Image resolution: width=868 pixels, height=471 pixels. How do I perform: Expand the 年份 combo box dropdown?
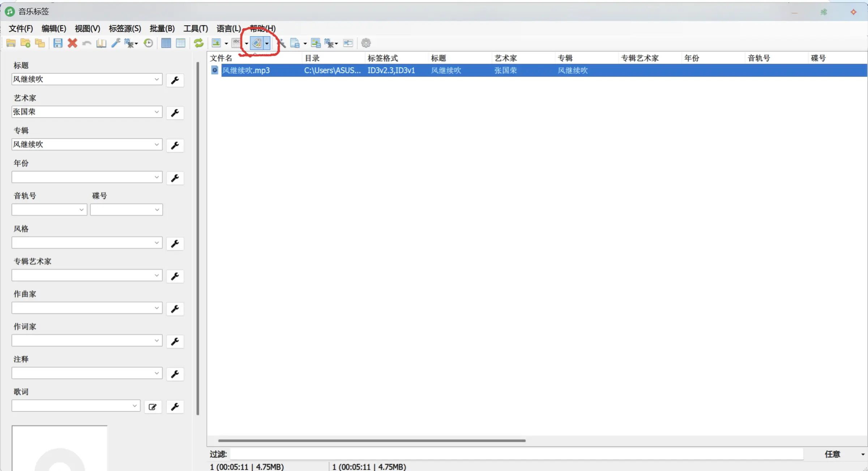coord(157,177)
